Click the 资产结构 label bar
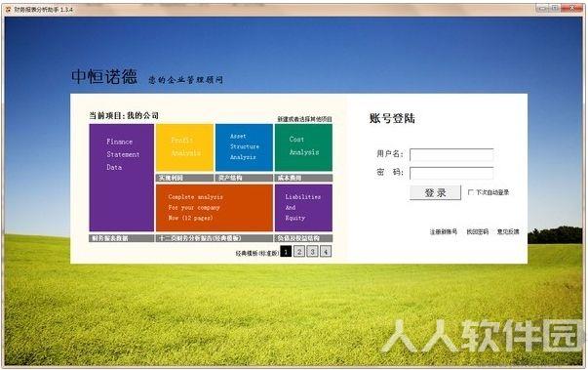This screenshot has width=588, height=370. coord(244,178)
